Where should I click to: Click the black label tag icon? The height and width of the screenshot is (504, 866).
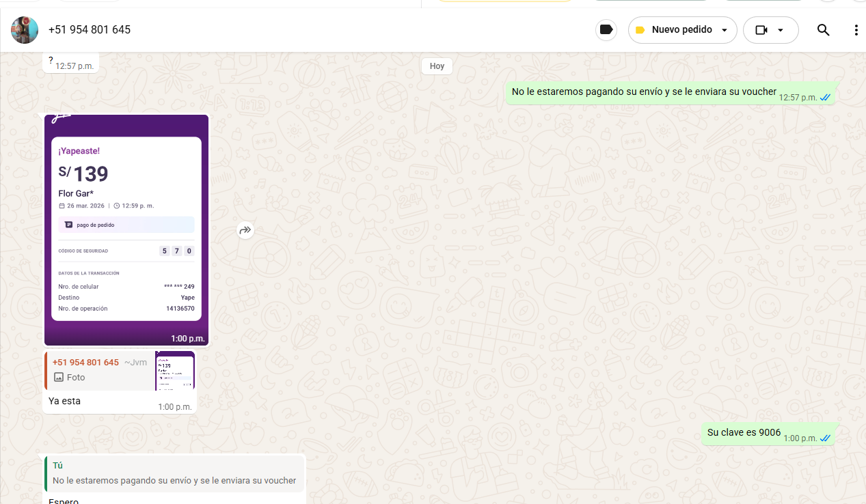pyautogui.click(x=606, y=30)
